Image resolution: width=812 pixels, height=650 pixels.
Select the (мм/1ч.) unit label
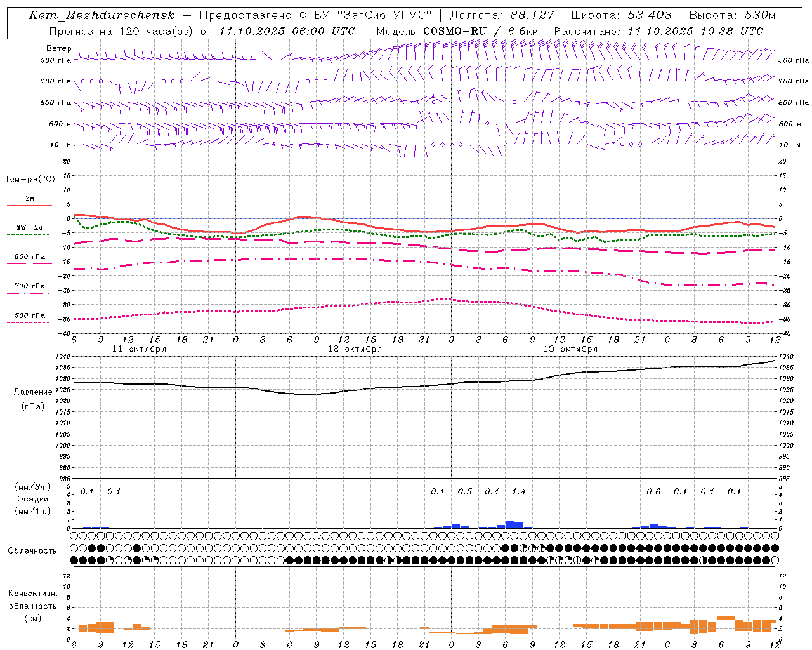[x=33, y=511]
